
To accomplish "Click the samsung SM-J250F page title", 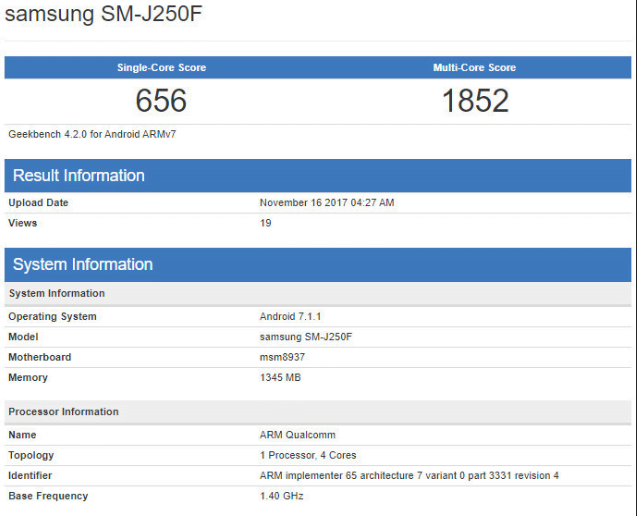I will (x=103, y=13).
